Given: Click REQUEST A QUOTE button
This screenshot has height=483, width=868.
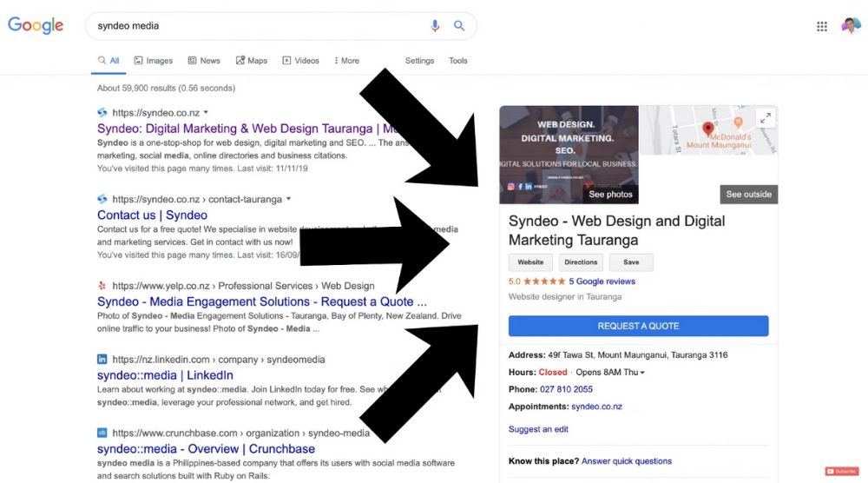Looking at the screenshot, I should click(x=638, y=326).
